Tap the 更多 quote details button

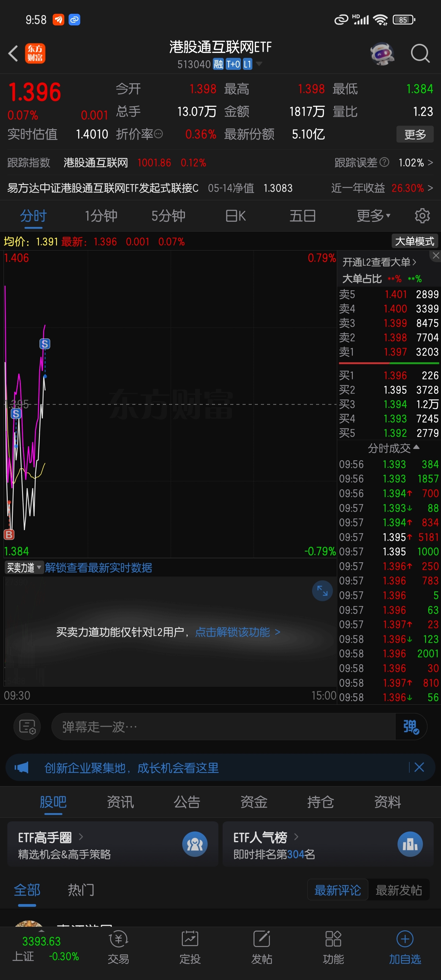click(415, 134)
